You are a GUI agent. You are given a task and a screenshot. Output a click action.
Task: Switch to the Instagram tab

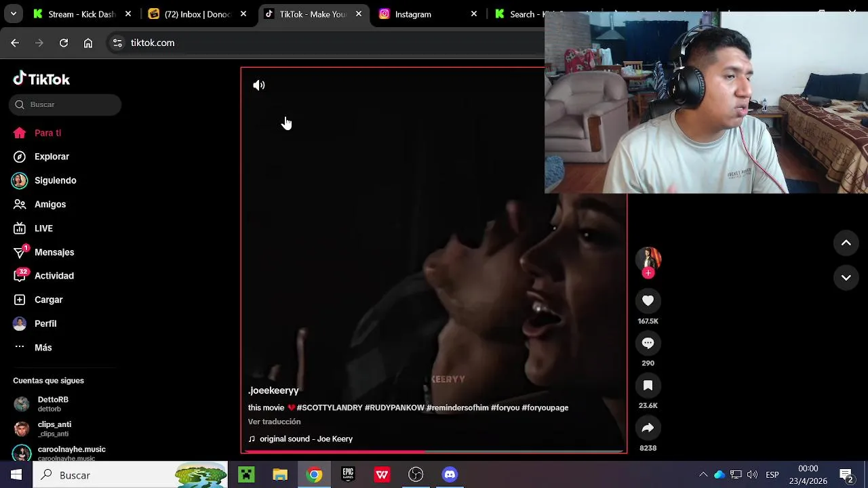pyautogui.click(x=427, y=14)
